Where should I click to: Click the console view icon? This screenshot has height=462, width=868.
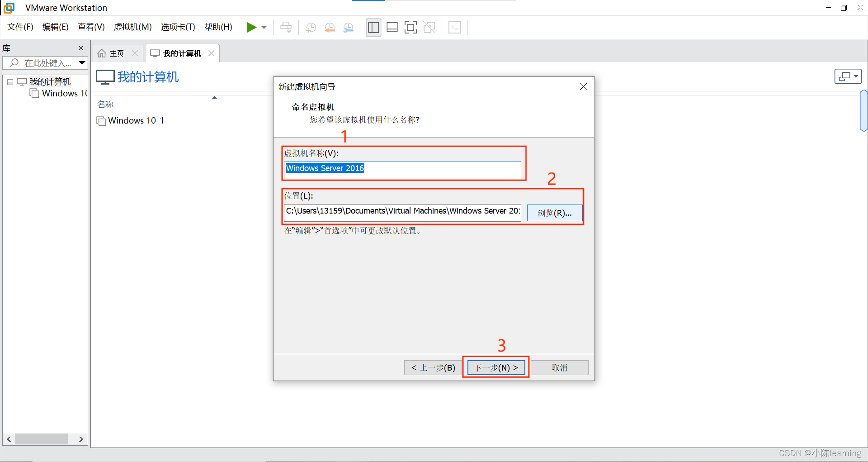click(x=454, y=27)
